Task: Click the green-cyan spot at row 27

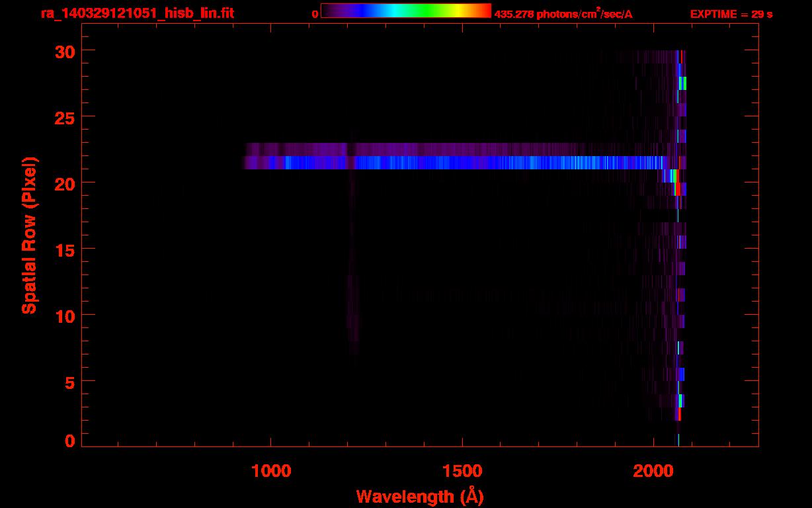Action: point(682,83)
